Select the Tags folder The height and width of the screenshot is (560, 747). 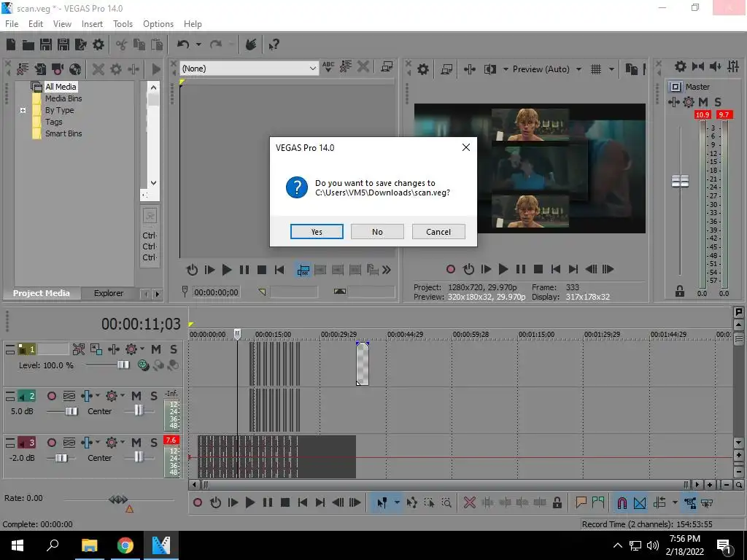pos(53,122)
